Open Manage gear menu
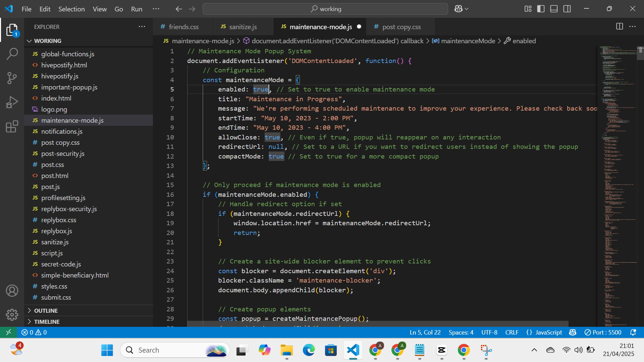The height and width of the screenshot is (362, 644). tap(12, 314)
